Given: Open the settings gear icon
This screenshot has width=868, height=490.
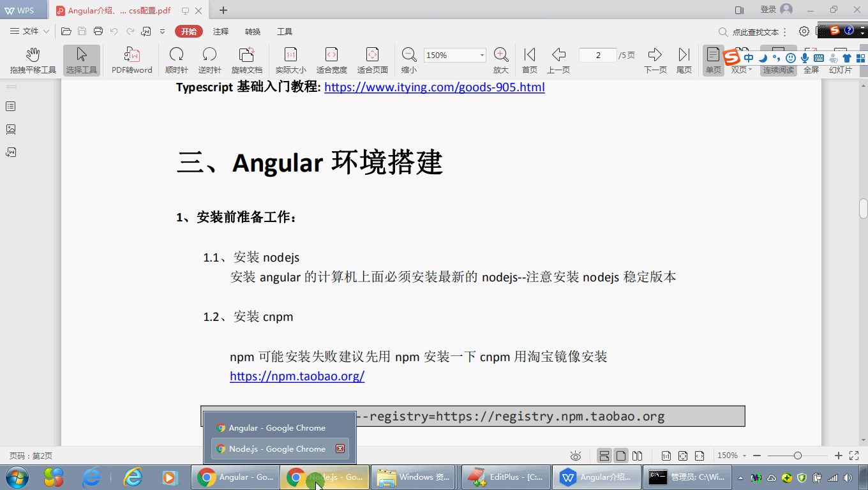Looking at the screenshot, I should (804, 31).
